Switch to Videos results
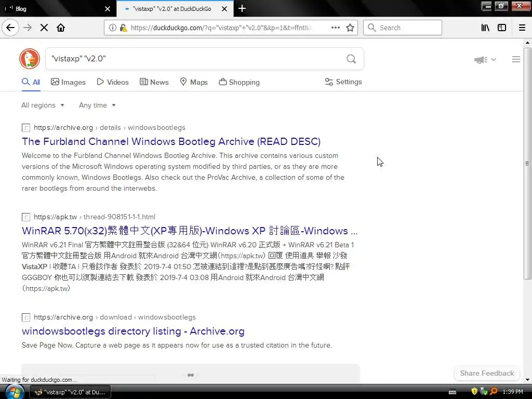The image size is (532, 399). pos(113,82)
